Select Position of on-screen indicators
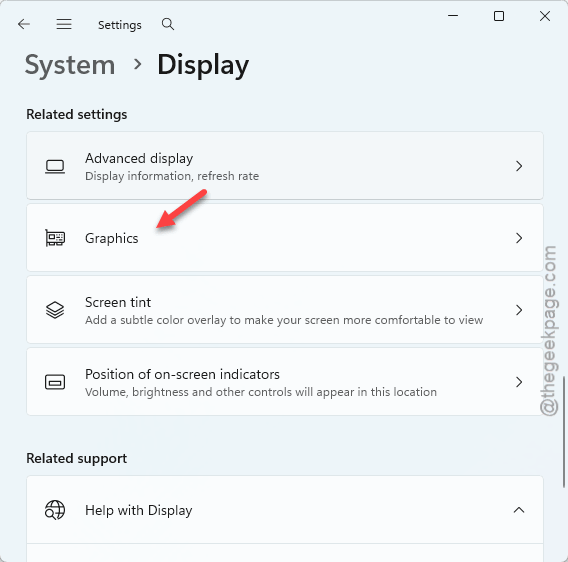The height and width of the screenshot is (562, 568). pyautogui.click(x=285, y=382)
